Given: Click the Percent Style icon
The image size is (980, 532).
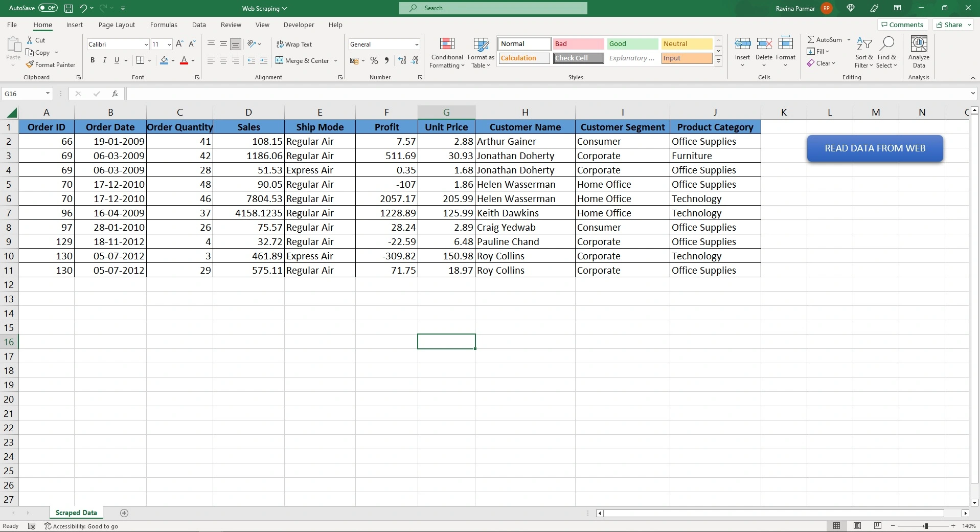Looking at the screenshot, I should click(x=374, y=60).
